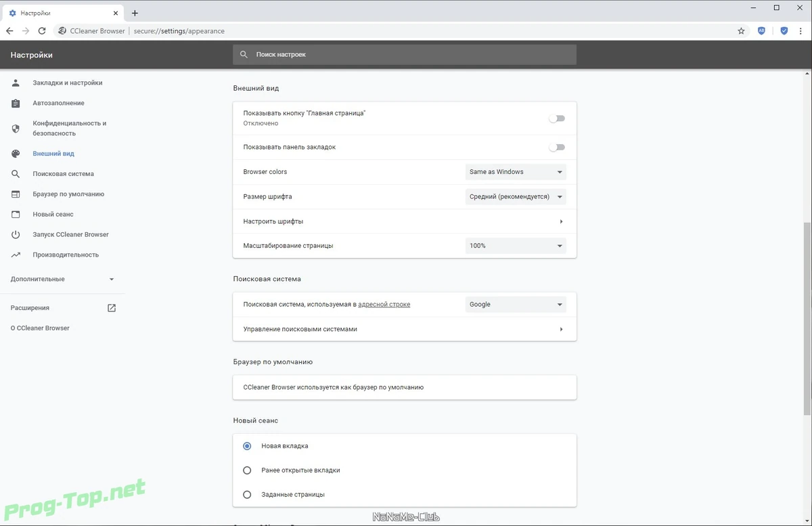Click the tab icon for Новый сеанс
The image size is (812, 526).
pyautogui.click(x=16, y=215)
